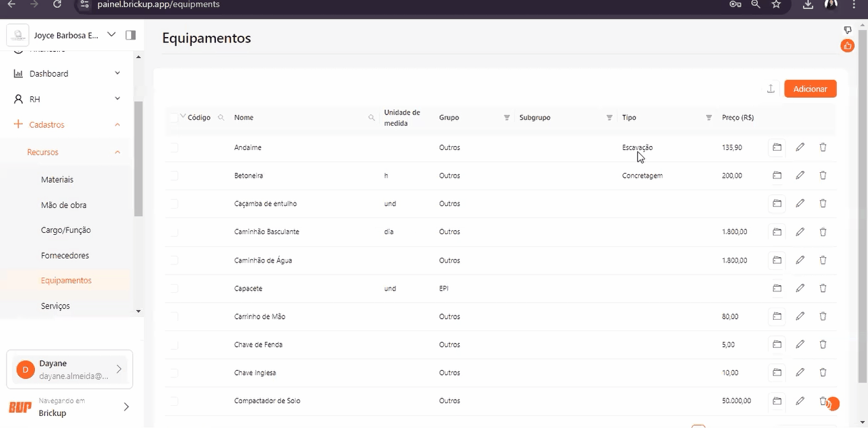The image size is (868, 428).
Task: Open Serviços in the sidebar
Action: (55, 306)
